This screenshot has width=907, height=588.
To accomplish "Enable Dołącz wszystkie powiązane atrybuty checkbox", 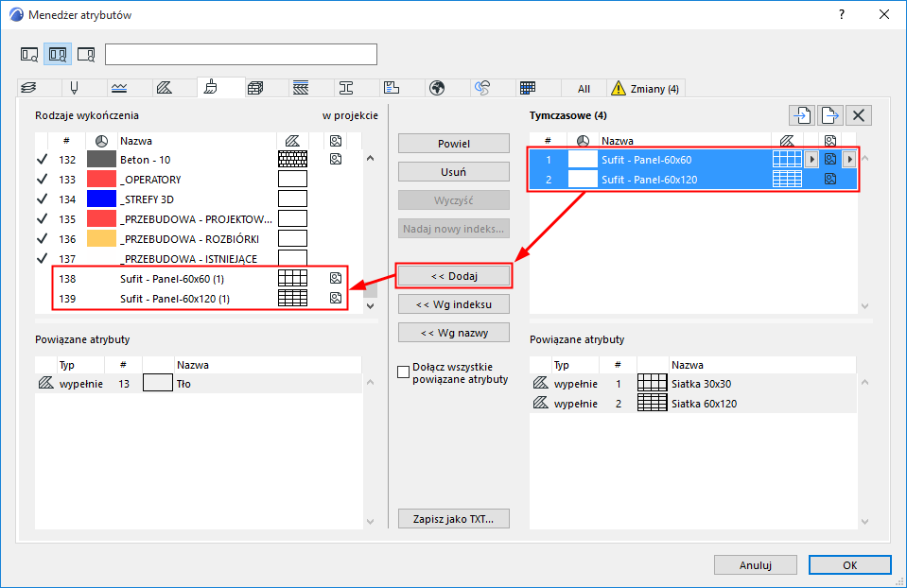I will [x=403, y=372].
